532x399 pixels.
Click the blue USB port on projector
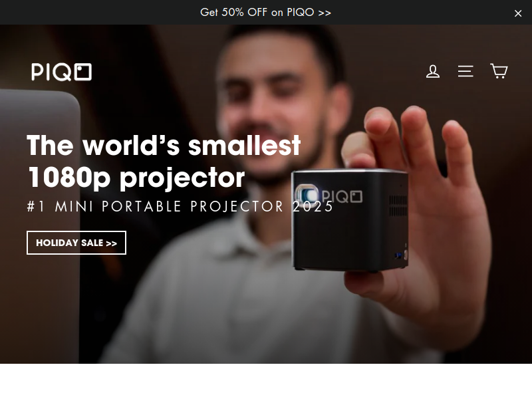[x=398, y=255]
